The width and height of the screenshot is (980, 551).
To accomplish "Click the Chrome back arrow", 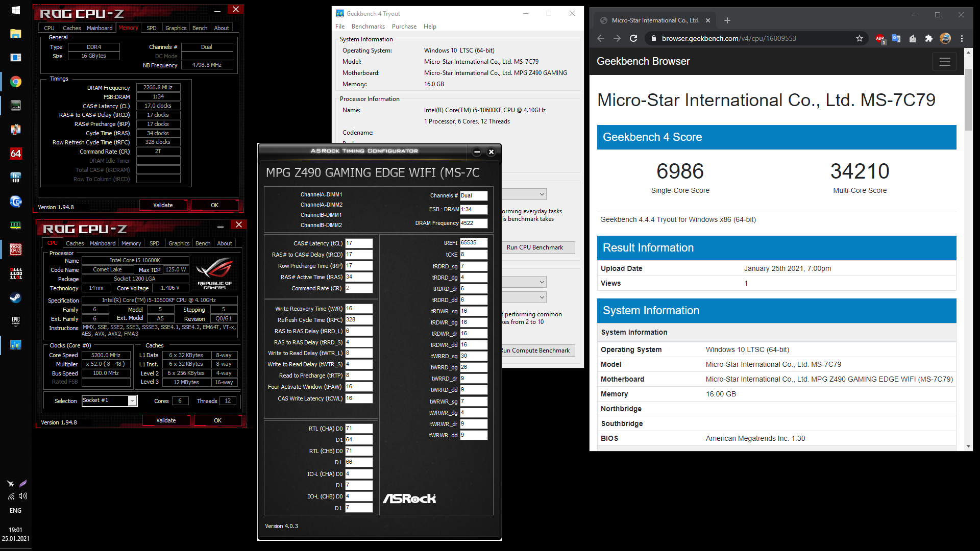I will (x=601, y=38).
